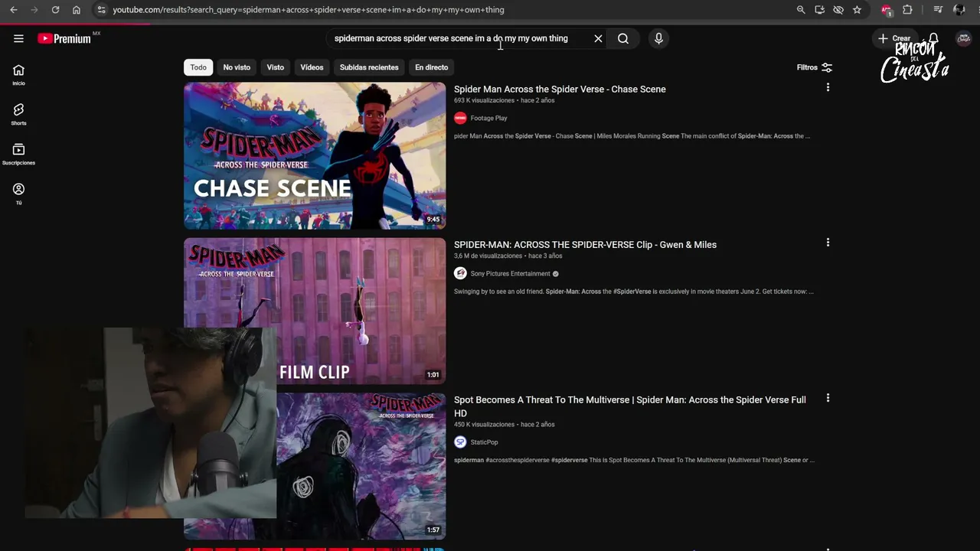Open site information icon in address bar
Screen dimensions: 980x551
(101, 10)
